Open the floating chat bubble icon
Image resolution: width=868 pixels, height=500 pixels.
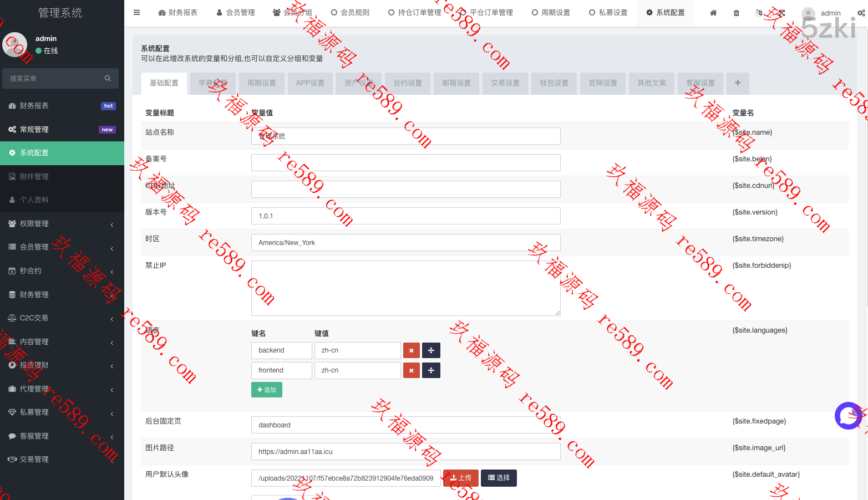[848, 416]
